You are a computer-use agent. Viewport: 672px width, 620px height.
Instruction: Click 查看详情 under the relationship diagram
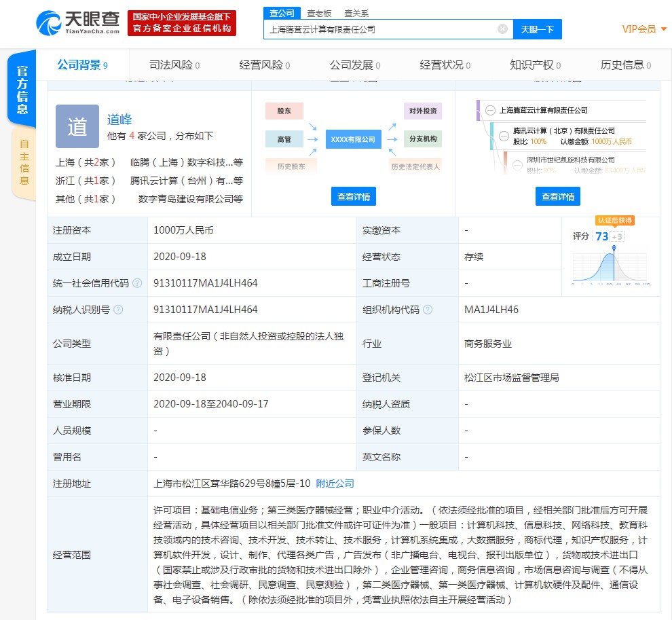(x=354, y=196)
